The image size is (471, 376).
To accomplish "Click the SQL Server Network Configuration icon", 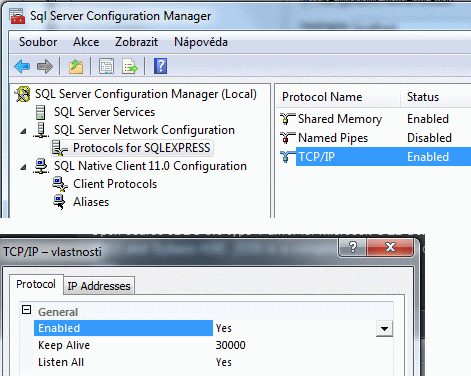I will coord(41,130).
